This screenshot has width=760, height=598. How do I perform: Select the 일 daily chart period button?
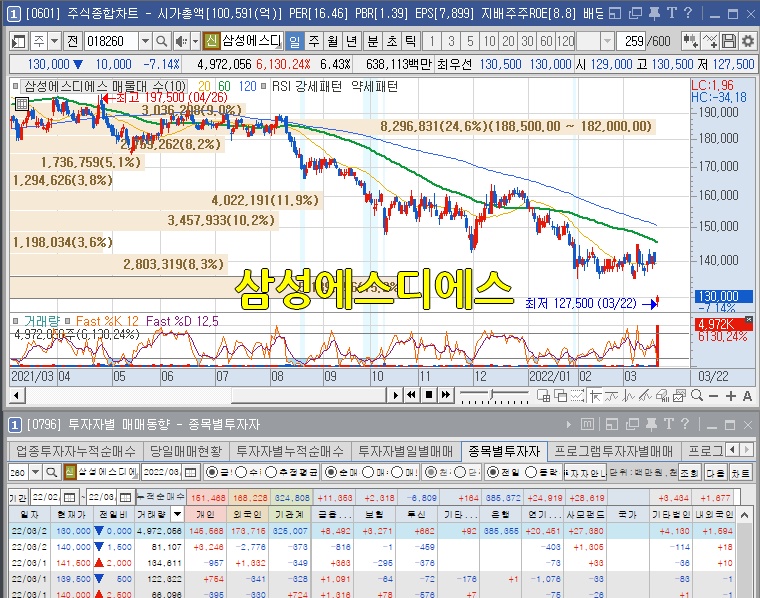click(295, 42)
